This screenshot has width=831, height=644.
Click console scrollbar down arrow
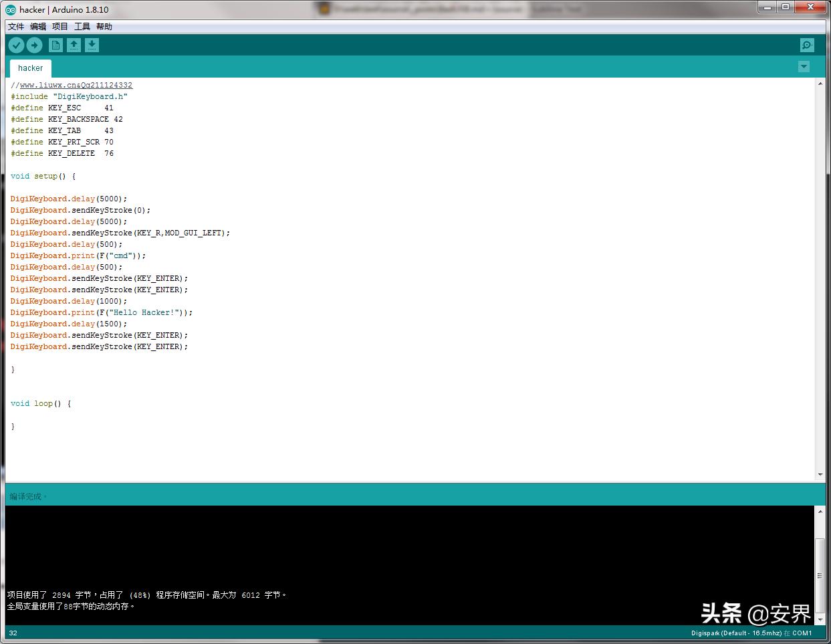click(820, 619)
